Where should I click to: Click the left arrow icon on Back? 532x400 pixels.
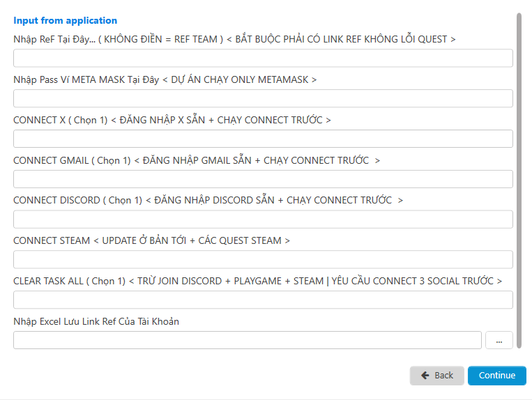(x=425, y=375)
